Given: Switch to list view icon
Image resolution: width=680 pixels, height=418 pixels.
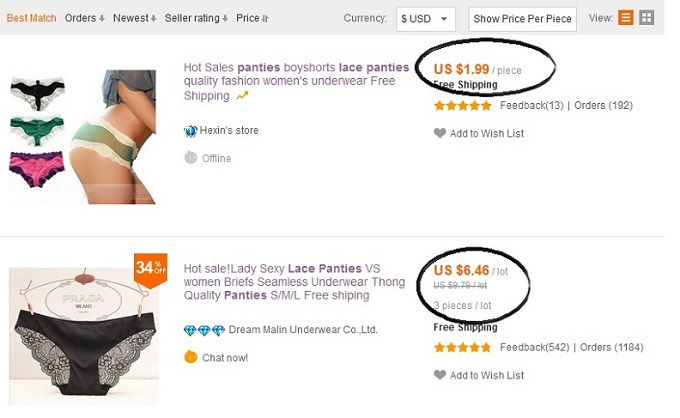Looking at the screenshot, I should pyautogui.click(x=625, y=18).
